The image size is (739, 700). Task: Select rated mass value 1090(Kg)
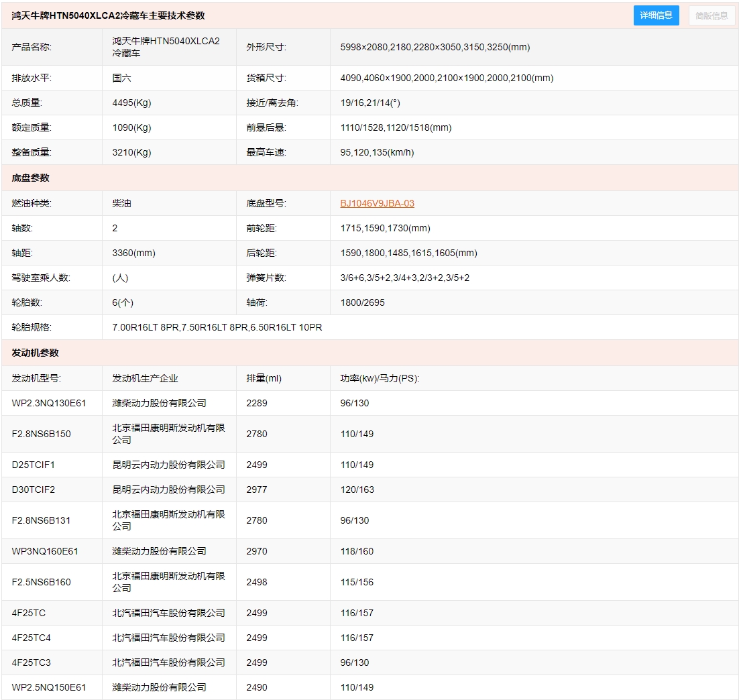tap(131, 127)
